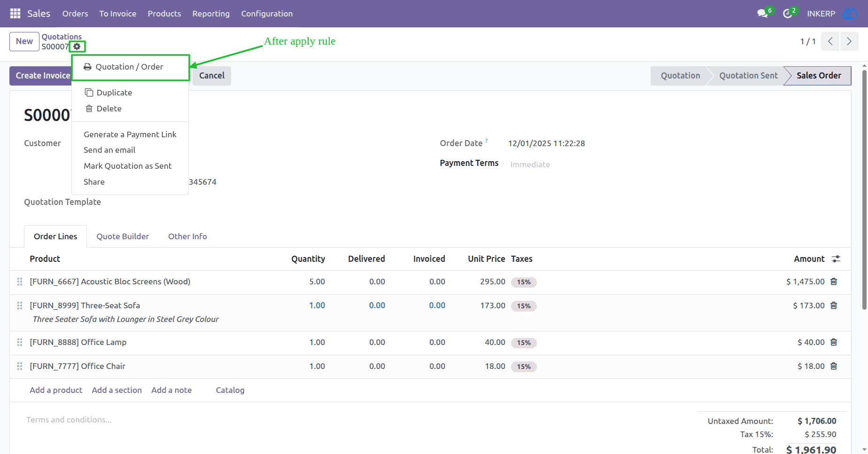868x454 pixels.
Task: Go to previous record arrow
Action: tap(830, 41)
